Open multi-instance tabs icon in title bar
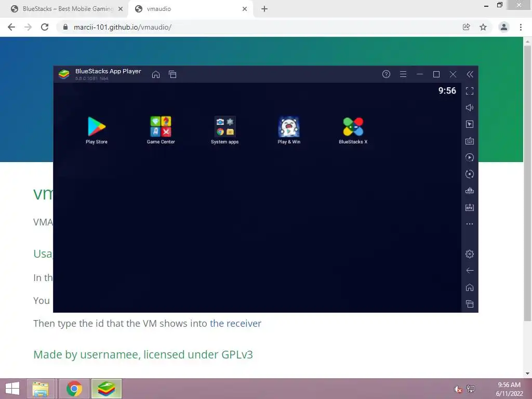Viewport: 532px width, 399px height. click(x=172, y=74)
